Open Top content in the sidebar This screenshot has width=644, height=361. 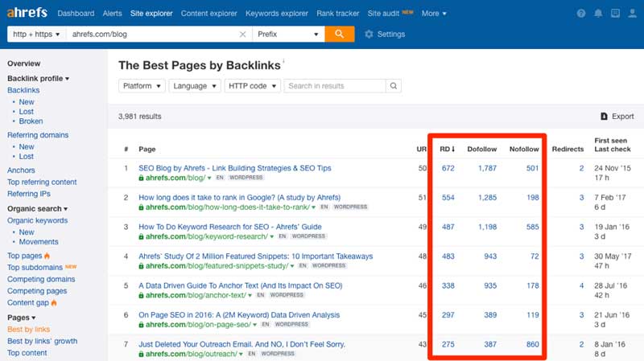(27, 353)
